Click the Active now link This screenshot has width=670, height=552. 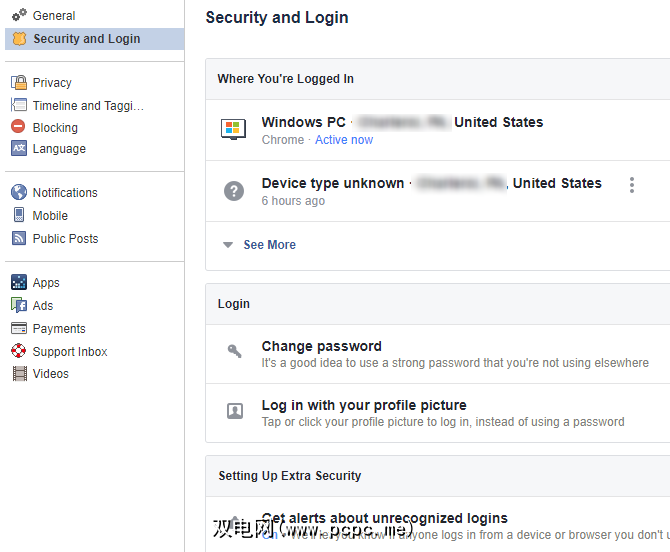point(343,140)
